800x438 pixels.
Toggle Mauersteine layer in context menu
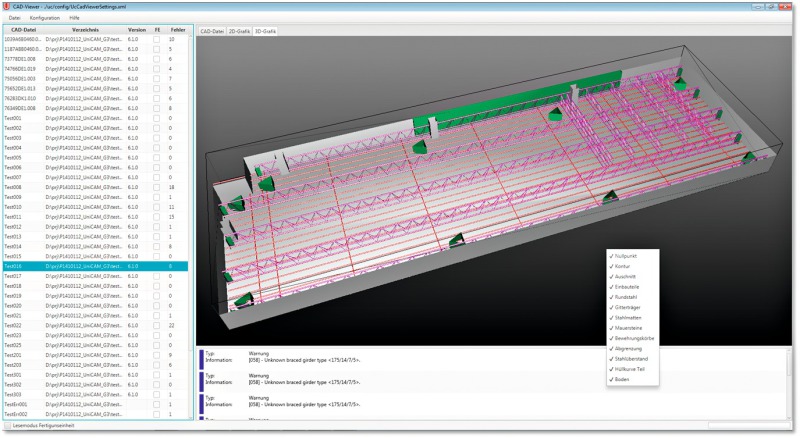(x=633, y=328)
